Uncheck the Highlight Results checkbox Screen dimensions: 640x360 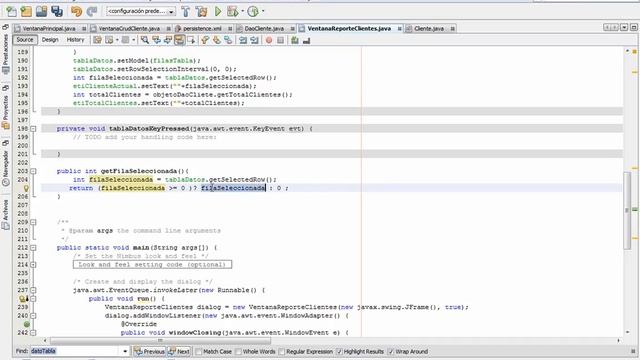(x=339, y=351)
